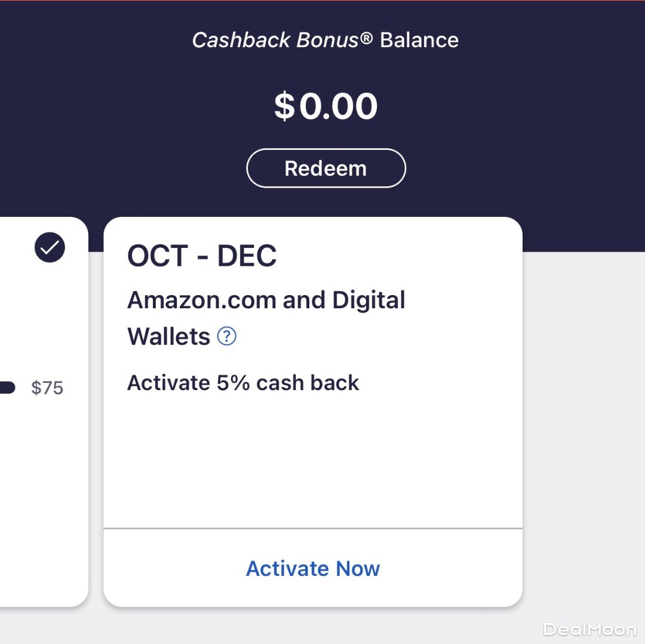Click the gray area right of the OCT - DEC card
645x644 pixels.
[x=582, y=418]
